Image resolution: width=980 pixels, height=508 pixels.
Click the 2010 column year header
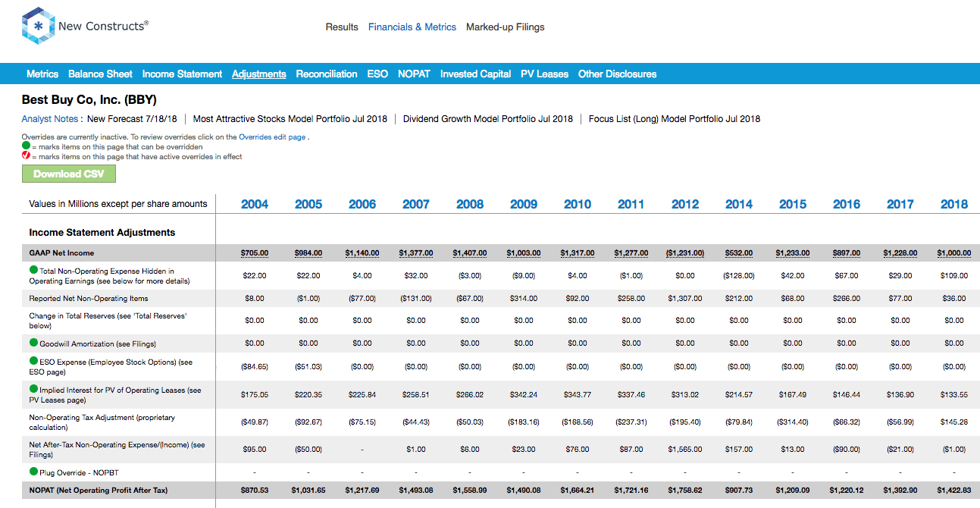578,204
